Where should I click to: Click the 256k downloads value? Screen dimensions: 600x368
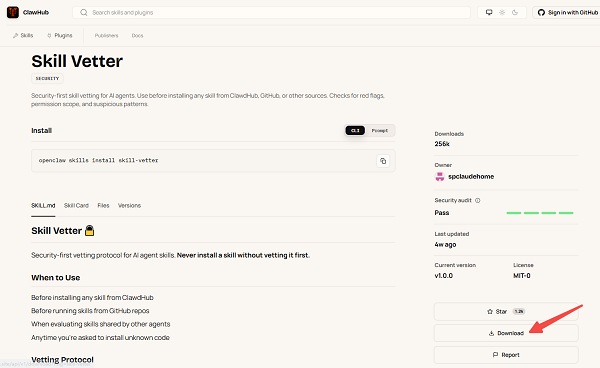(x=442, y=144)
